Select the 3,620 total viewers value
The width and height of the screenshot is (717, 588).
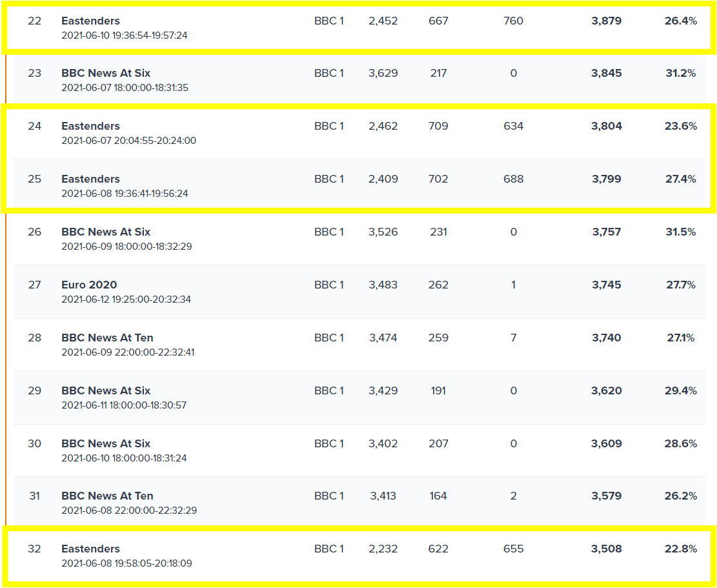pos(606,390)
